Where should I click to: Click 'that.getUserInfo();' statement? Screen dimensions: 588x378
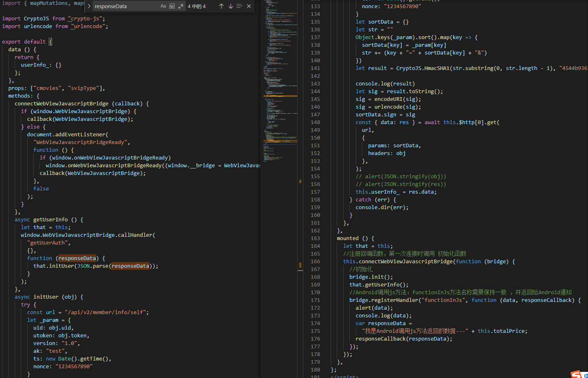(379, 285)
